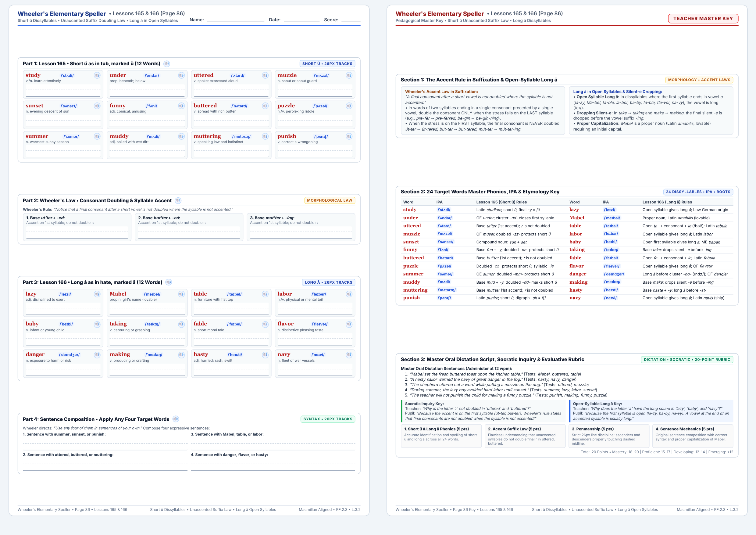
Task: Click the '3. Penmanship (5 pts)' rubric heading
Action: point(593,429)
